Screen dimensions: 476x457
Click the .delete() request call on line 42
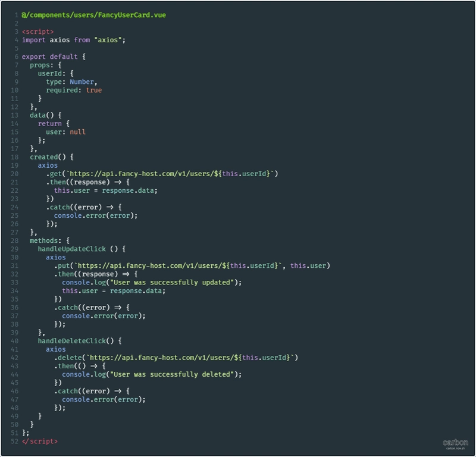176,358
